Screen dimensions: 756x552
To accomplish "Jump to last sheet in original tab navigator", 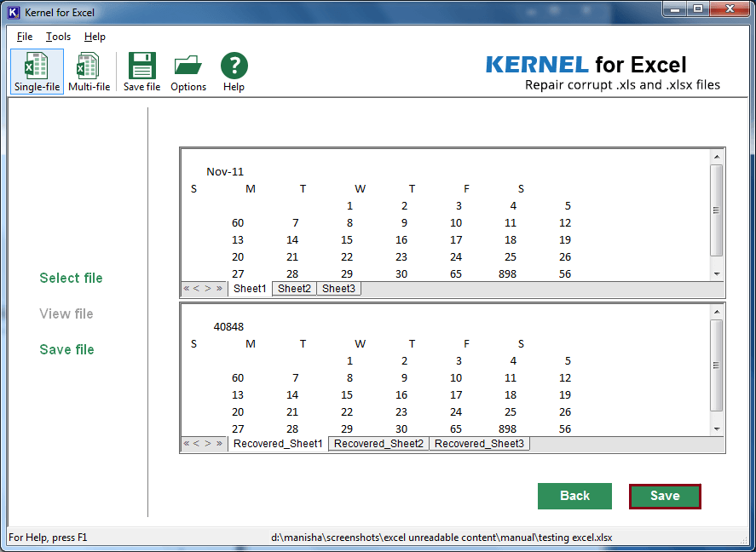I will [219, 289].
